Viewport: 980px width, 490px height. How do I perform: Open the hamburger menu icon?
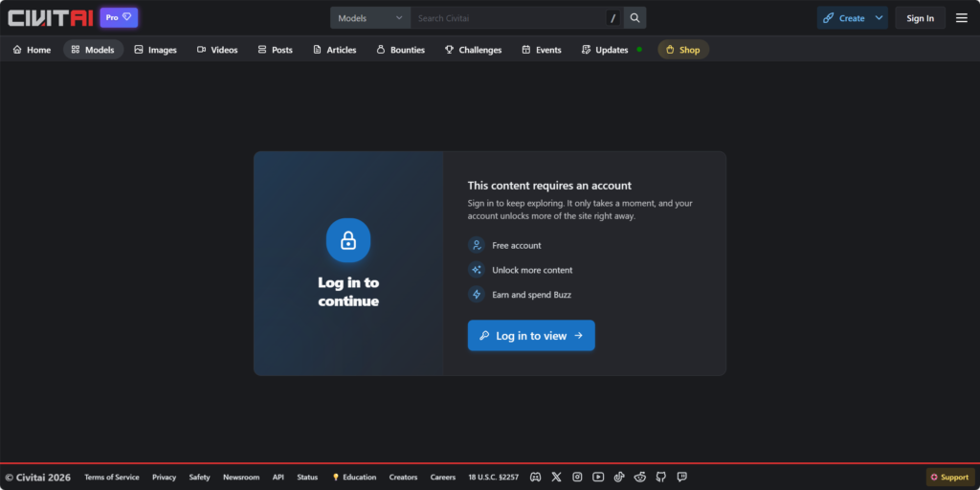point(961,18)
